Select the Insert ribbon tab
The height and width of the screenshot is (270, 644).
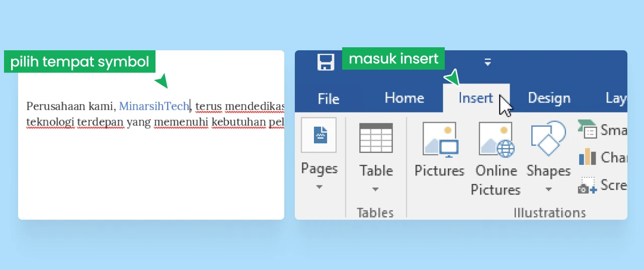[475, 98]
